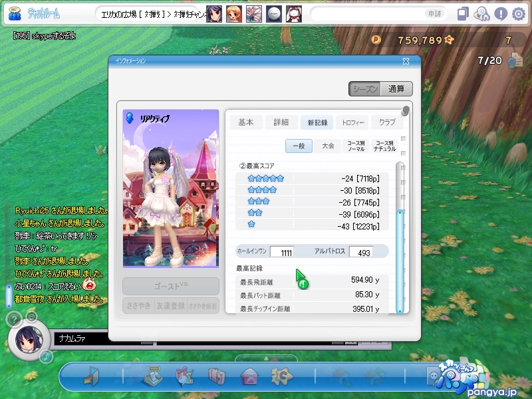532x399 pixels.
Task: Select the 一般 sub-filter button
Action: point(299,146)
